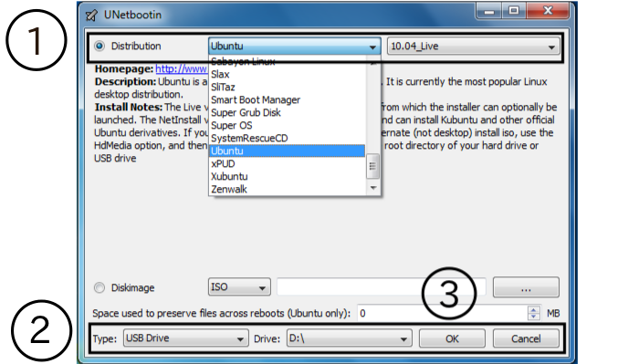This screenshot has height=364, width=639.
Task: Open the USB Drive type dropdown
Action: coord(186,338)
